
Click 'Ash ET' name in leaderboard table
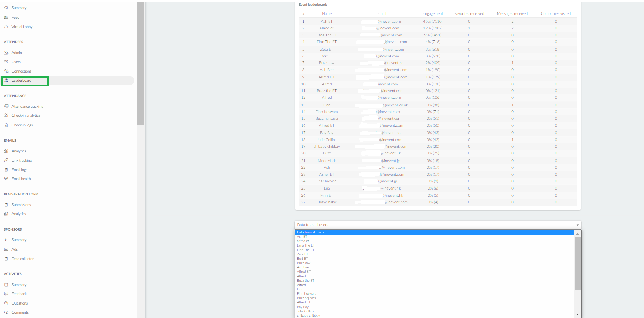coord(327,21)
